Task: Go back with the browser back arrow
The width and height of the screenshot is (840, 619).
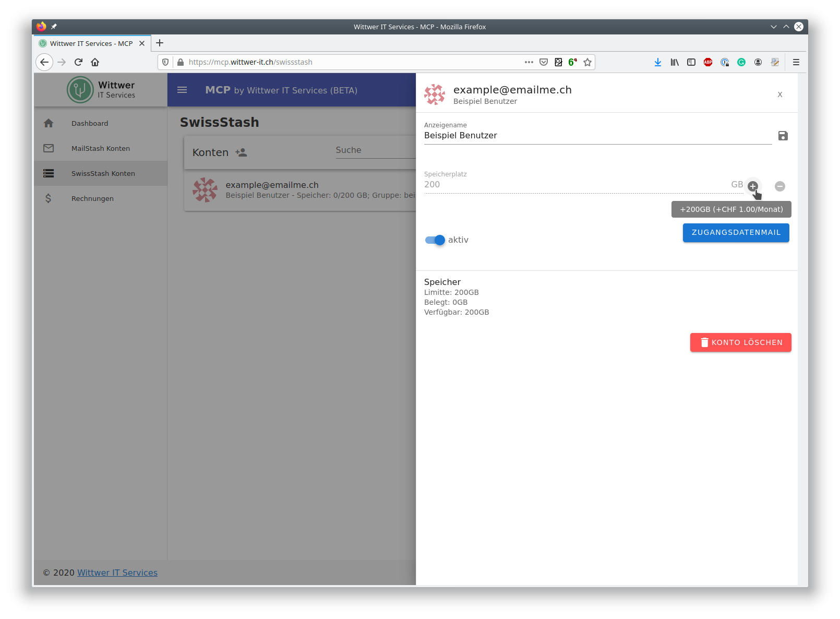Action: (44, 62)
